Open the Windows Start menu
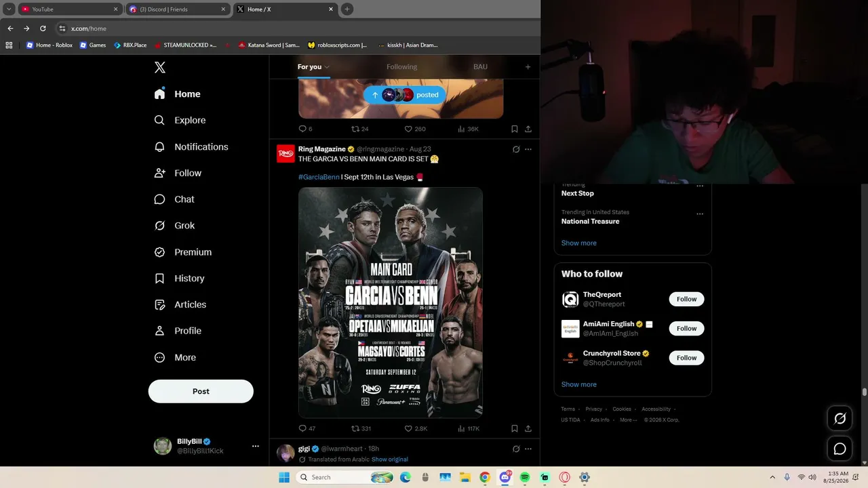Viewport: 868px width, 488px height. tap(284, 477)
